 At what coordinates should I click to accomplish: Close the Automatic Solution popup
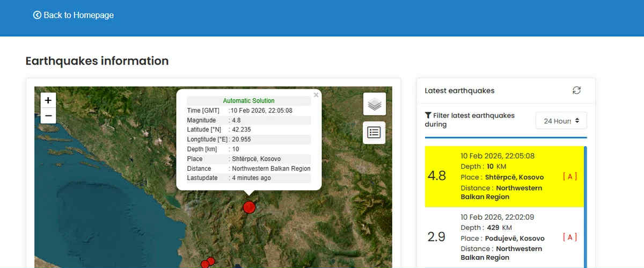pyautogui.click(x=316, y=95)
